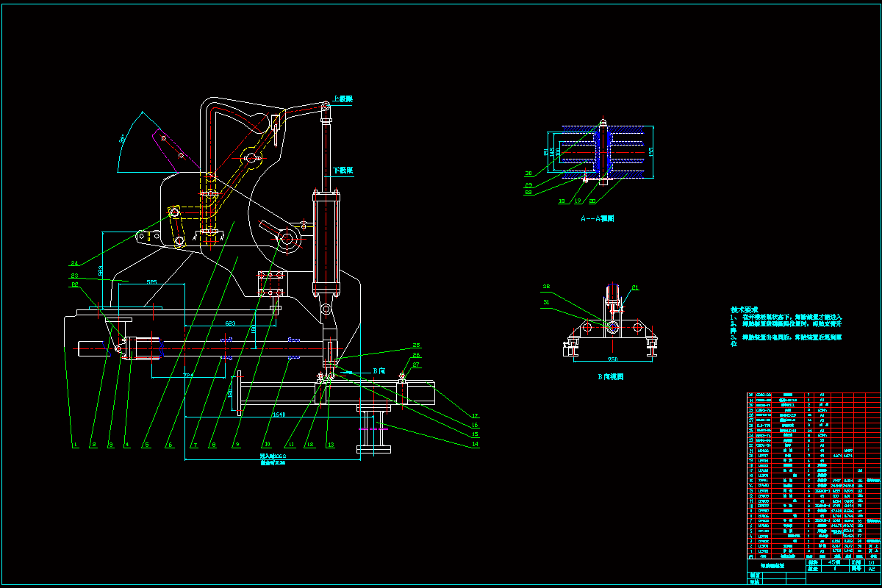The height and width of the screenshot is (588, 882).
Task: Click part balloon number 5 under the main view
Action: 147,445
